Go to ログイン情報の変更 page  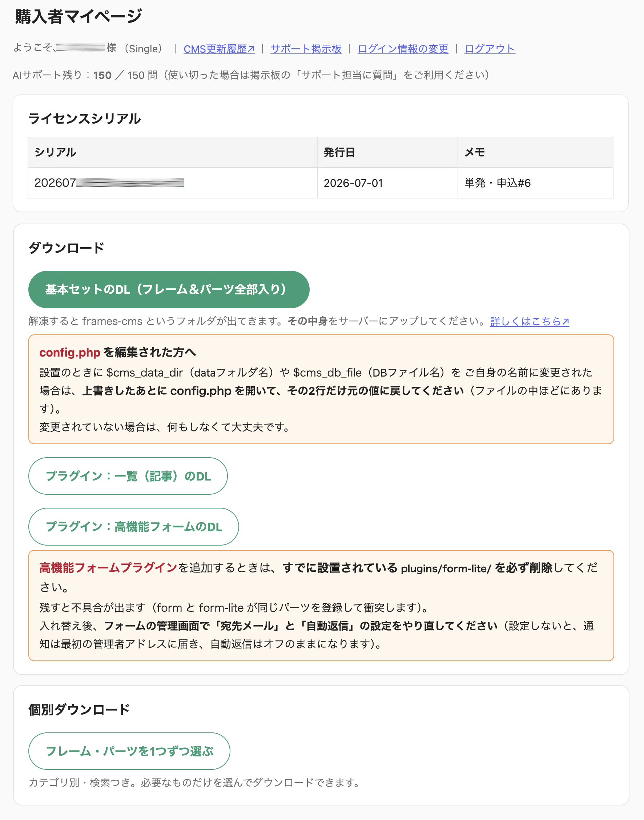click(x=403, y=49)
